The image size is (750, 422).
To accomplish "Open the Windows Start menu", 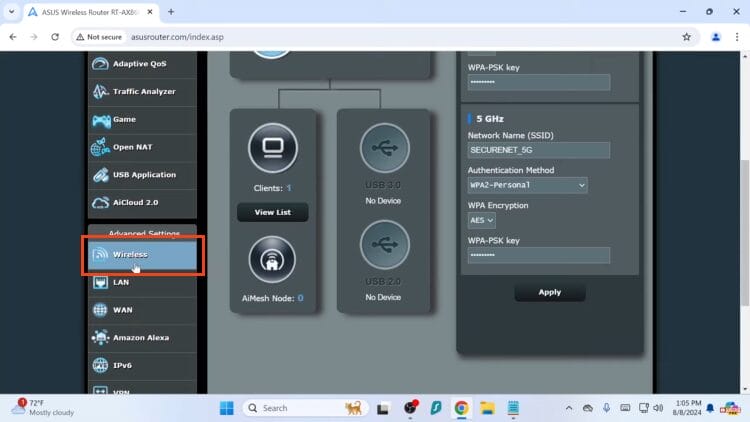I will tap(227, 408).
